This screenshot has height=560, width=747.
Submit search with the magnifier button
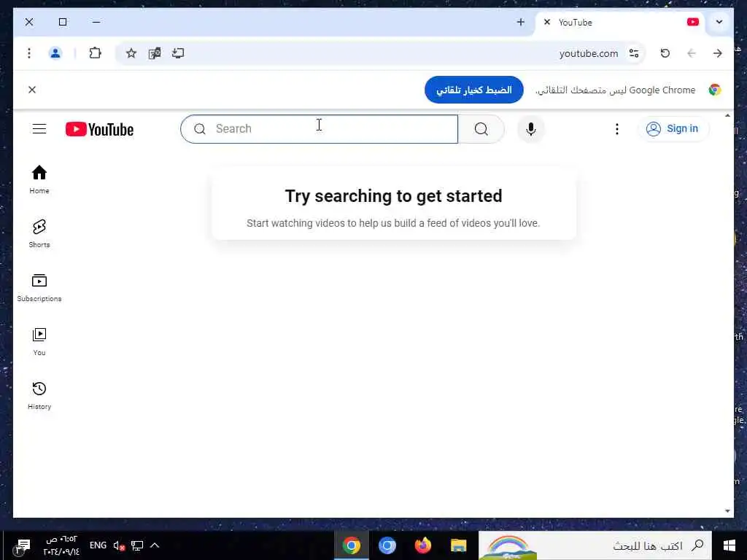click(x=481, y=129)
